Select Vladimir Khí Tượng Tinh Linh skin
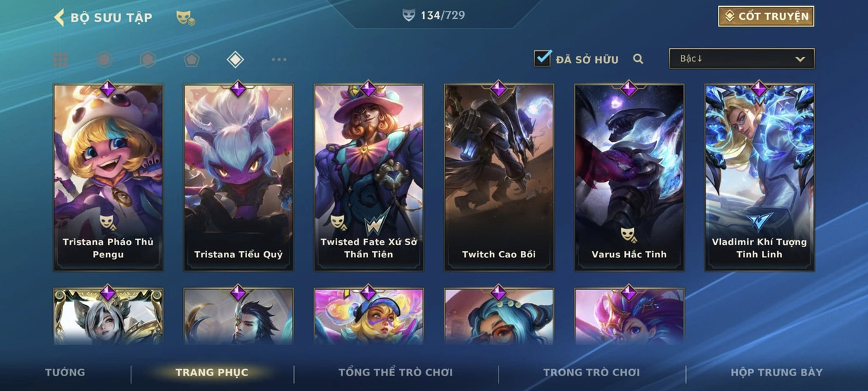This screenshot has height=391, width=868. [x=759, y=177]
